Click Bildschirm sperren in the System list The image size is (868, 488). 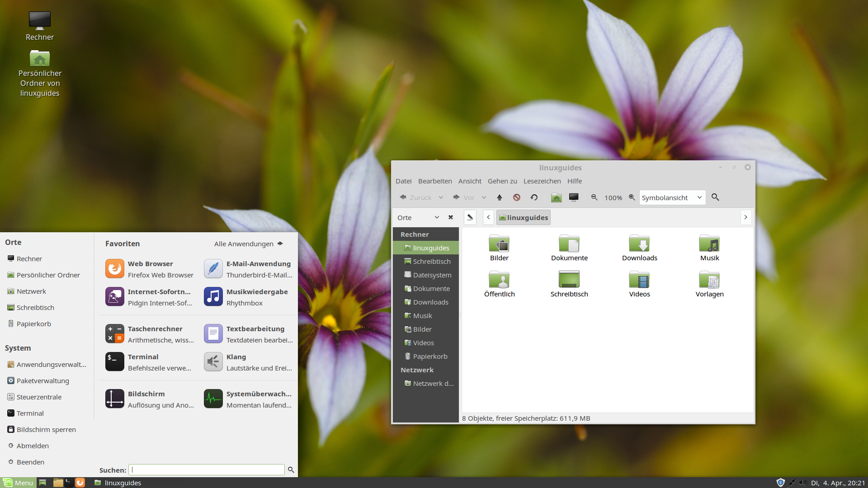(46, 429)
